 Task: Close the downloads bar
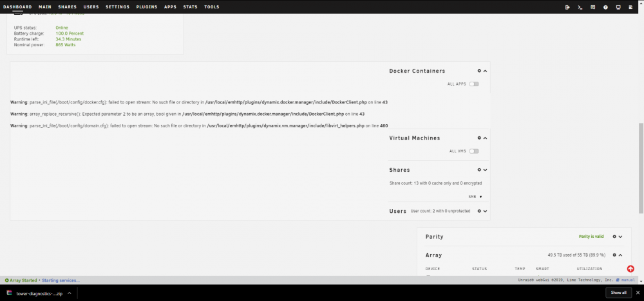638,293
